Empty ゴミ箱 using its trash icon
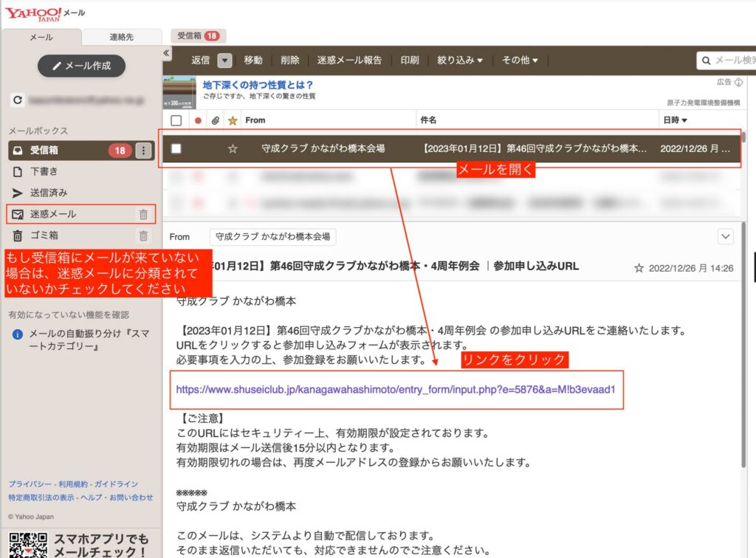 coord(143,236)
